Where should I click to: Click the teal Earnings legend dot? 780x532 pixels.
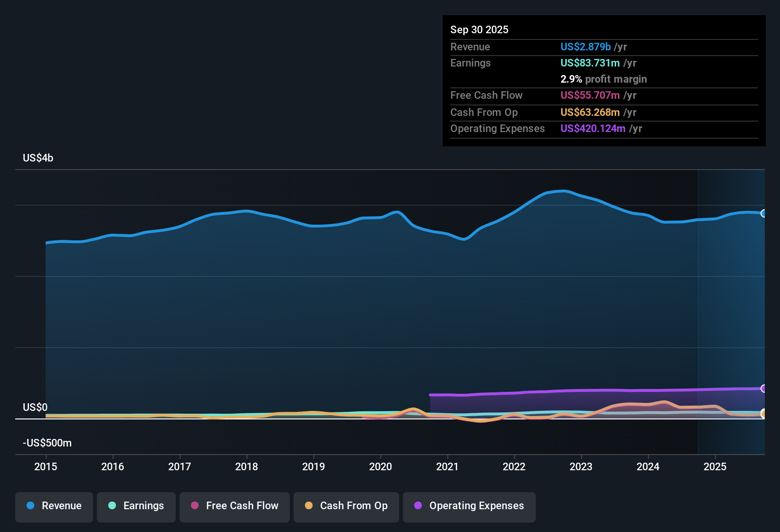(112, 505)
